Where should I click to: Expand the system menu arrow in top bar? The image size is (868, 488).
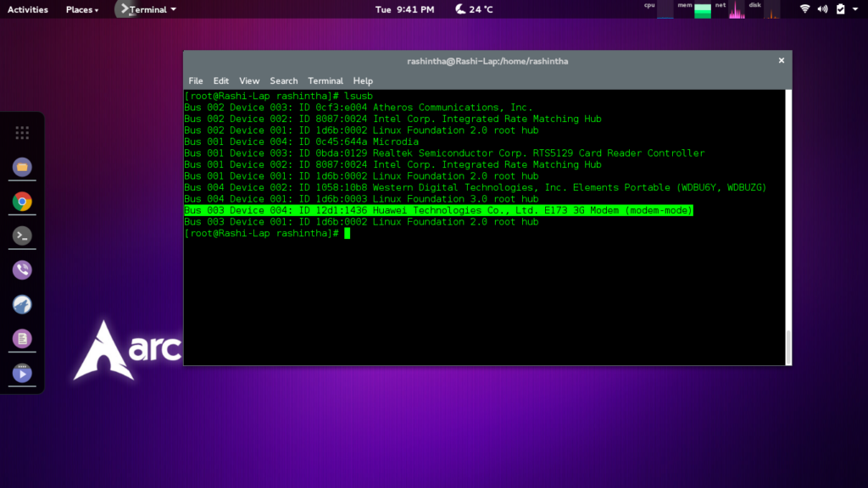click(x=855, y=9)
